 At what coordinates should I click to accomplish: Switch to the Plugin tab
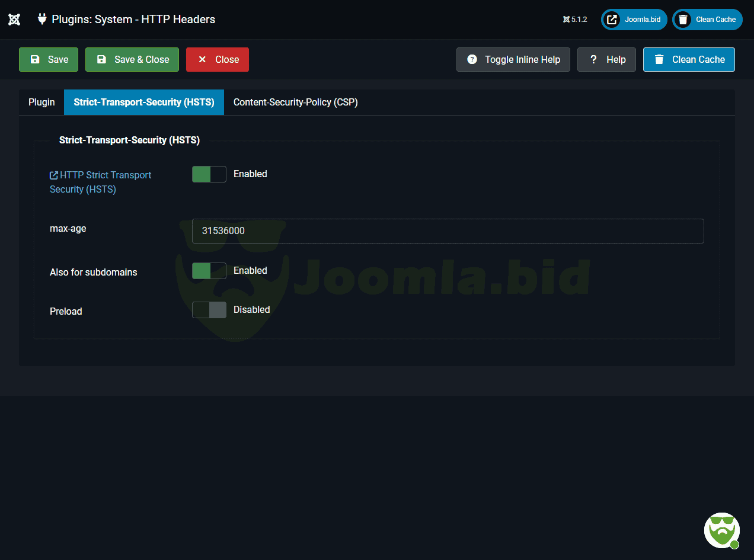[x=41, y=103]
